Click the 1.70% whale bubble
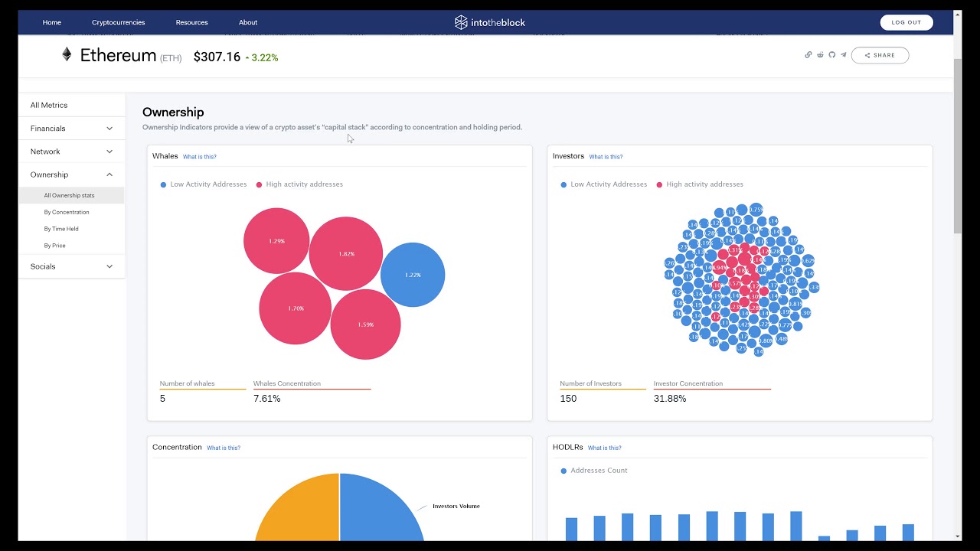 (296, 308)
